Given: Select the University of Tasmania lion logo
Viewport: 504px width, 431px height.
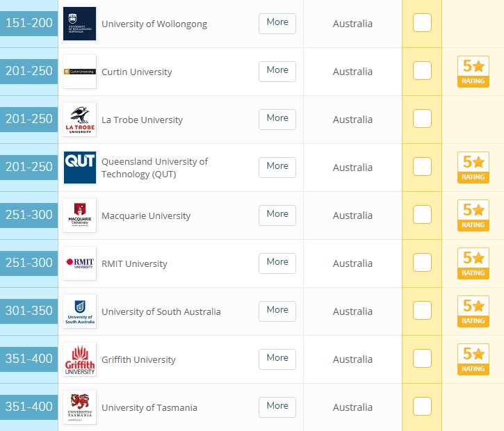Looking at the screenshot, I should [x=79, y=407].
